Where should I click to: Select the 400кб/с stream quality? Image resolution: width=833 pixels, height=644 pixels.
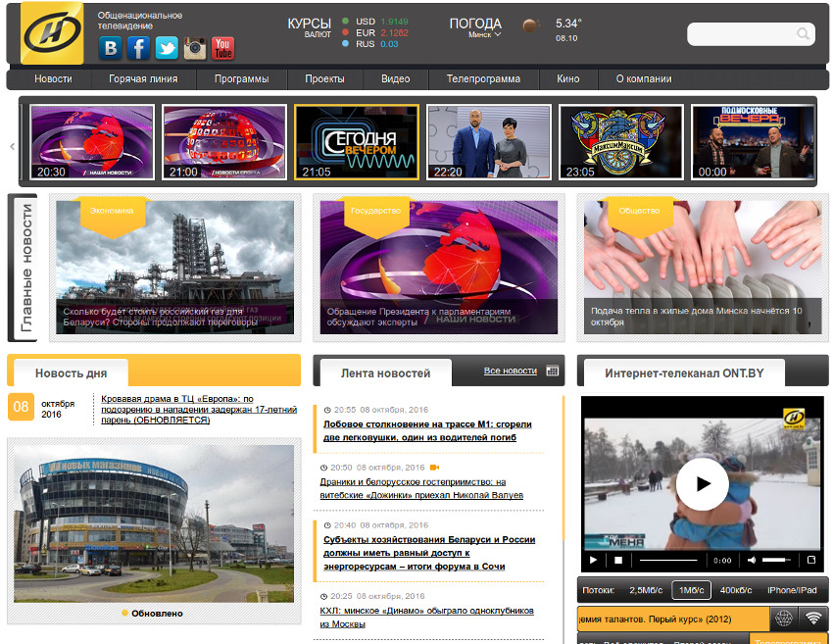[x=736, y=590]
